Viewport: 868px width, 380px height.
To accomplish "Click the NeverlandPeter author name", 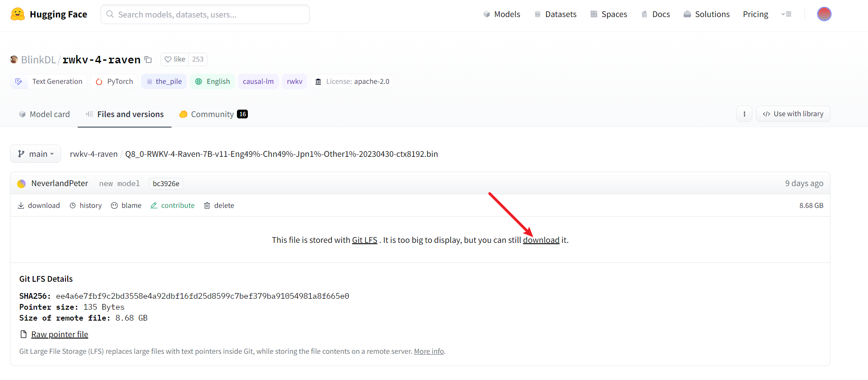I will tap(60, 183).
